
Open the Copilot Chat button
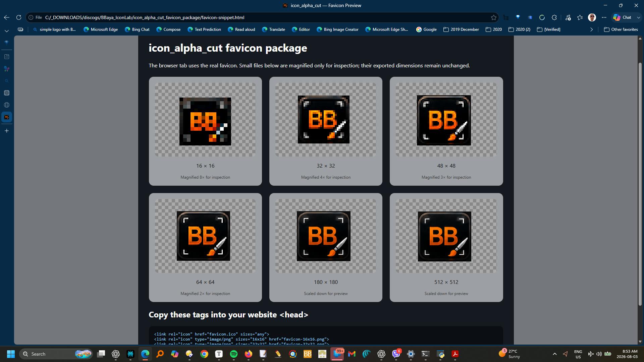(x=623, y=17)
